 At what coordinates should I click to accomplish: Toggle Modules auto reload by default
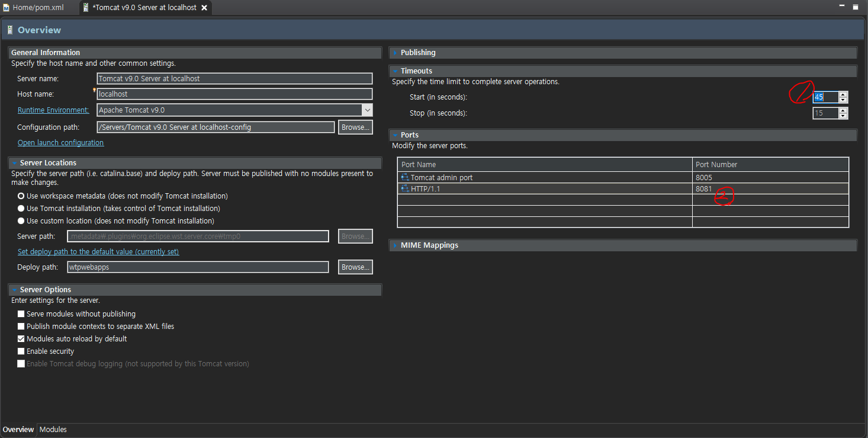click(21, 338)
